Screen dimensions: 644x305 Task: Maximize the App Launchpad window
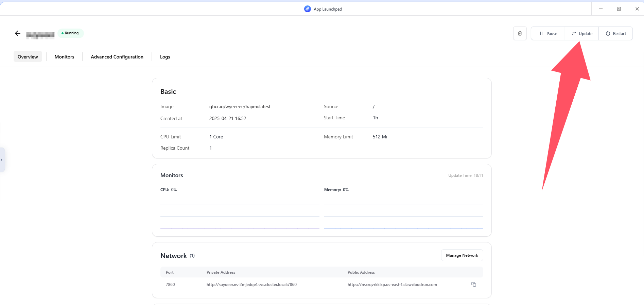pyautogui.click(x=619, y=9)
